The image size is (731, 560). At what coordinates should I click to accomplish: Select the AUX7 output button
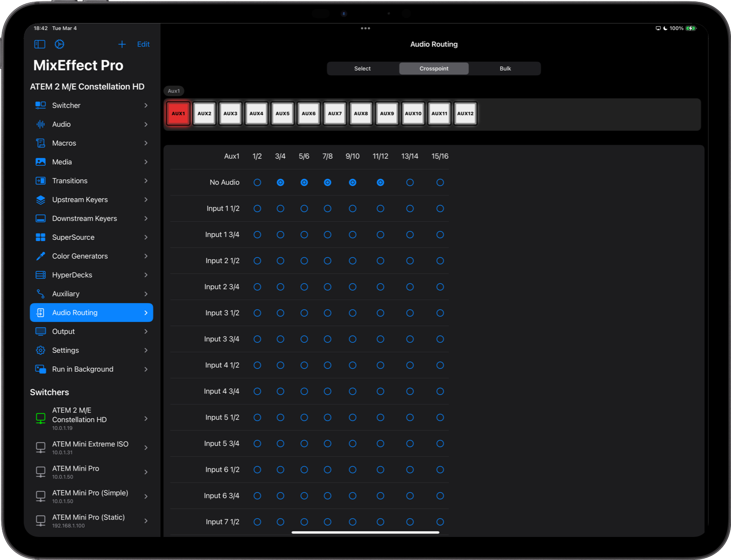pyautogui.click(x=335, y=114)
